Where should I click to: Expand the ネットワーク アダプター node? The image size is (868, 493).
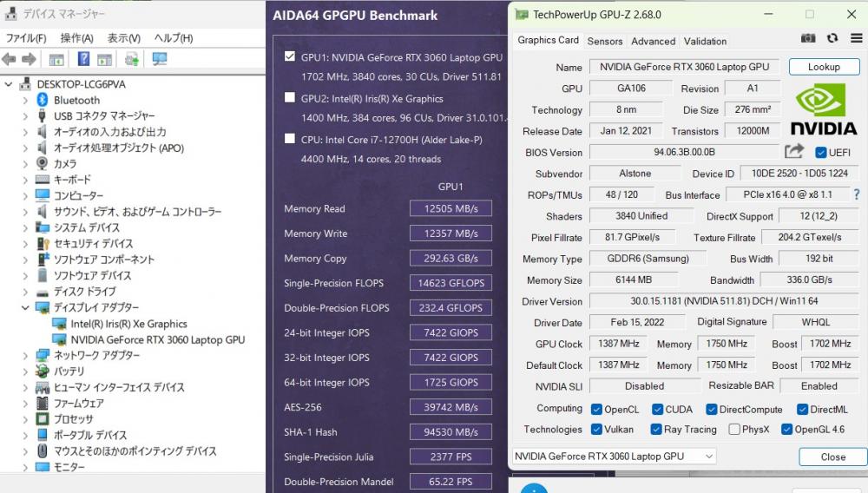pos(25,355)
